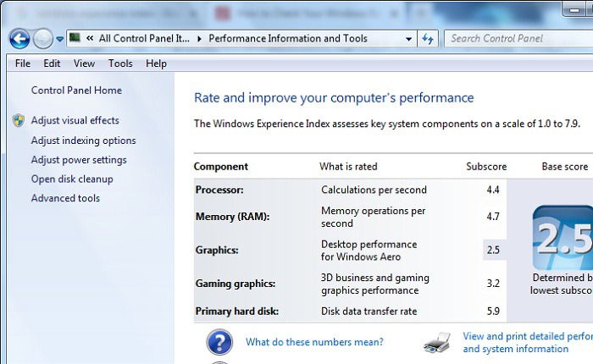This screenshot has width=593, height=364.
Task: Click the Processor subscore 4.4
Action: [x=493, y=190]
